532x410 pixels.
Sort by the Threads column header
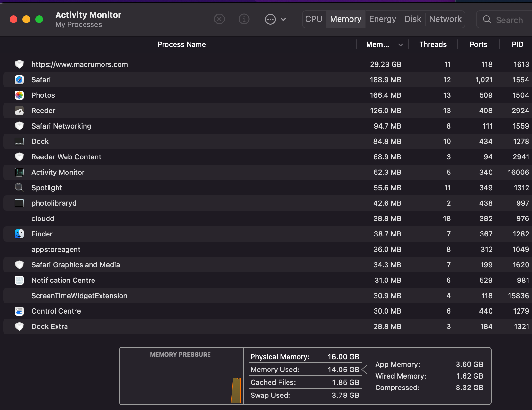coord(433,44)
